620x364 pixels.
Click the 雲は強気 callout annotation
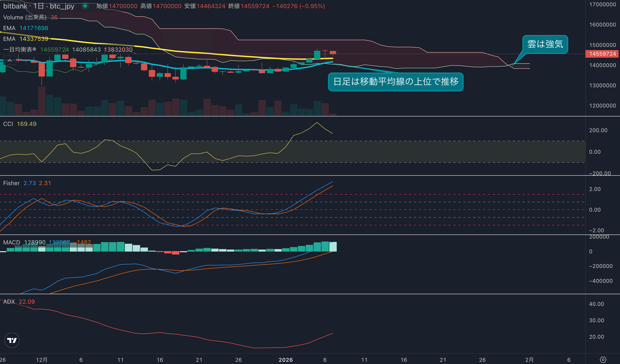(x=545, y=44)
